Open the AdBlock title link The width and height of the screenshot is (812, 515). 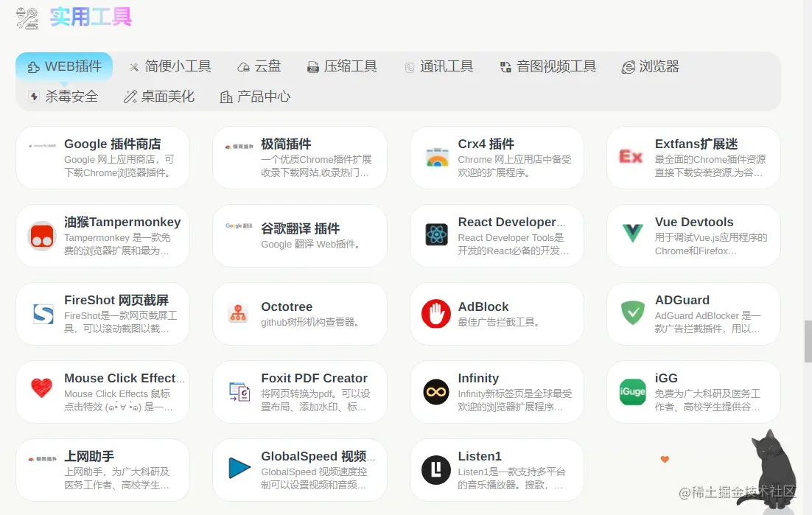click(x=483, y=307)
